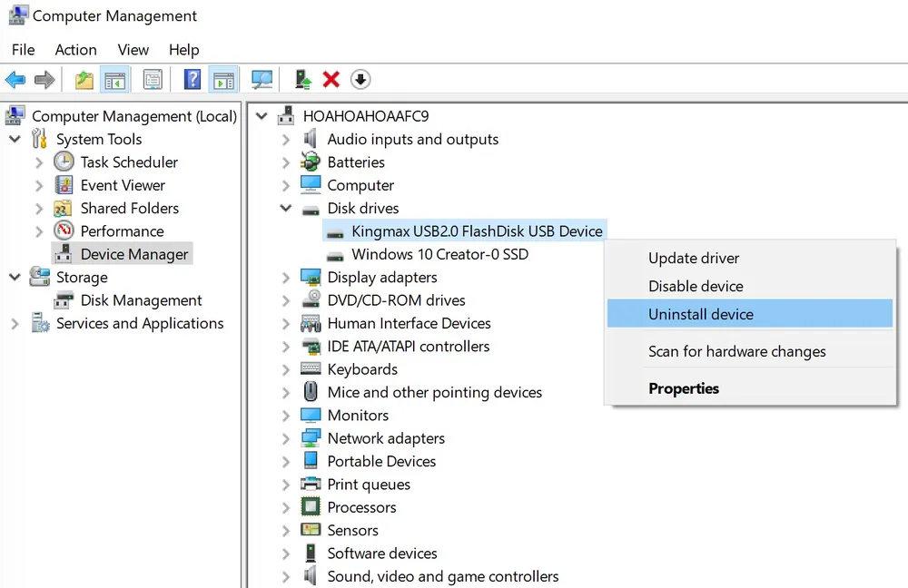Expand the Keyboards category
Viewport: 908px width, 588px height.
285,369
